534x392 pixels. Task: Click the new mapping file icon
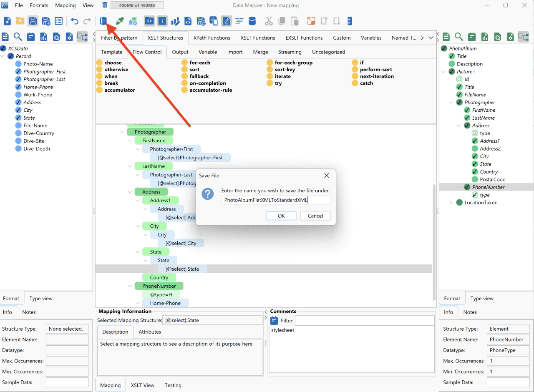[x=7, y=21]
